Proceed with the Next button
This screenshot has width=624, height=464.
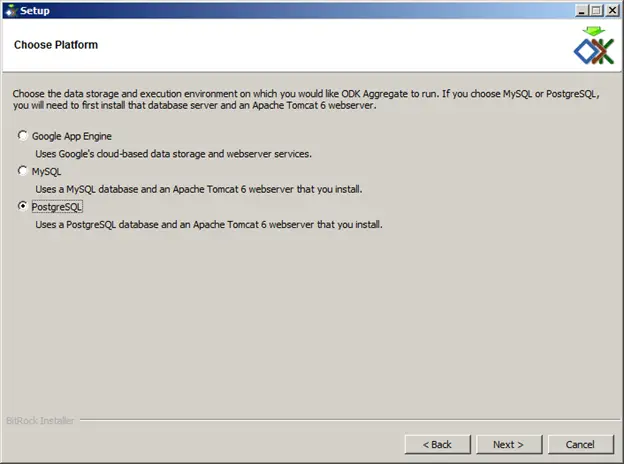pyautogui.click(x=509, y=445)
